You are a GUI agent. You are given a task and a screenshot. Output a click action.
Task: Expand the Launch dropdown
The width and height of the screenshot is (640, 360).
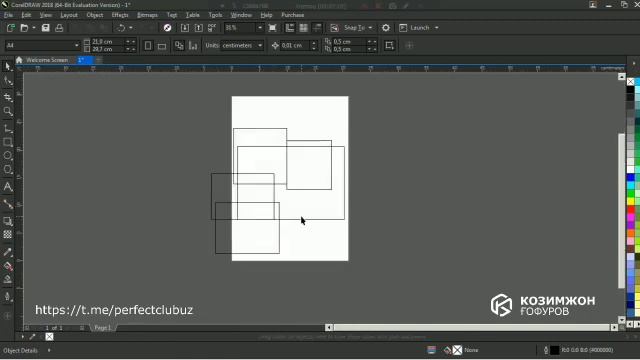pyautogui.click(x=437, y=28)
